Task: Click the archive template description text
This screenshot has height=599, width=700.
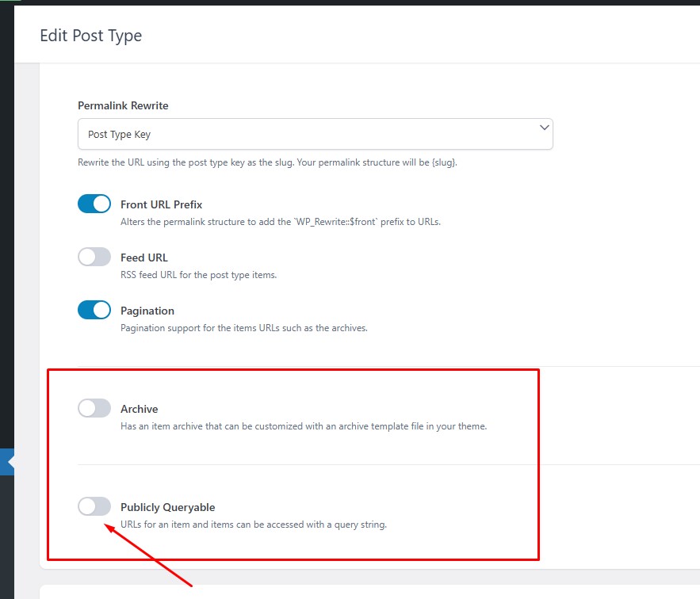Action: point(304,426)
